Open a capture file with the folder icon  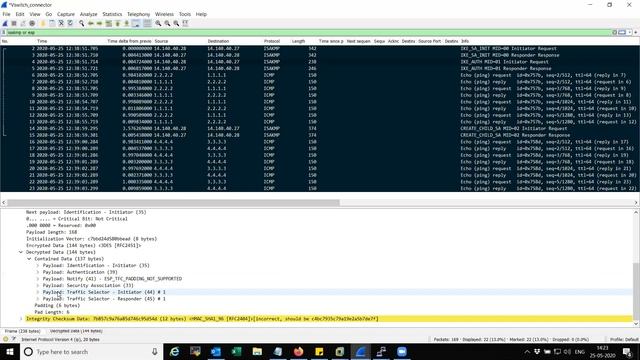(42, 23)
